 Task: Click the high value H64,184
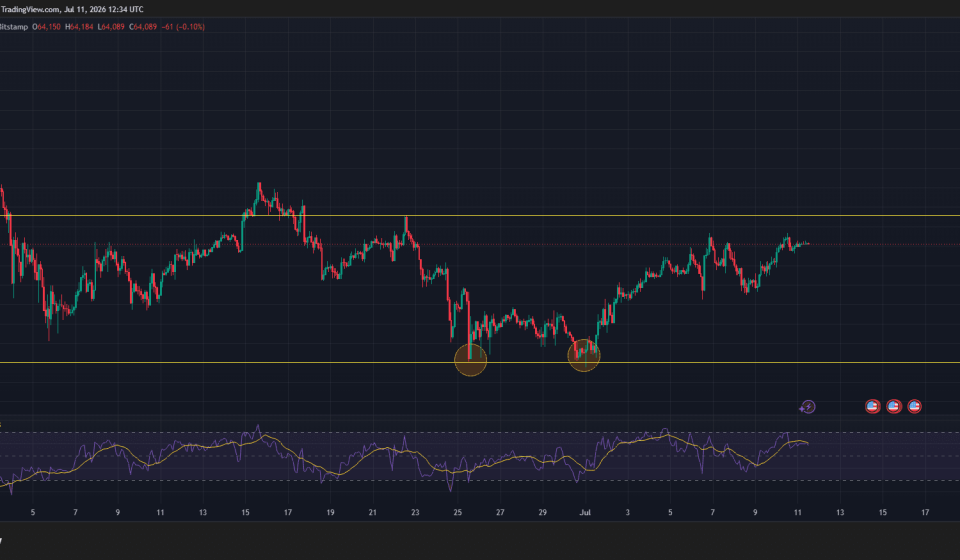79,27
